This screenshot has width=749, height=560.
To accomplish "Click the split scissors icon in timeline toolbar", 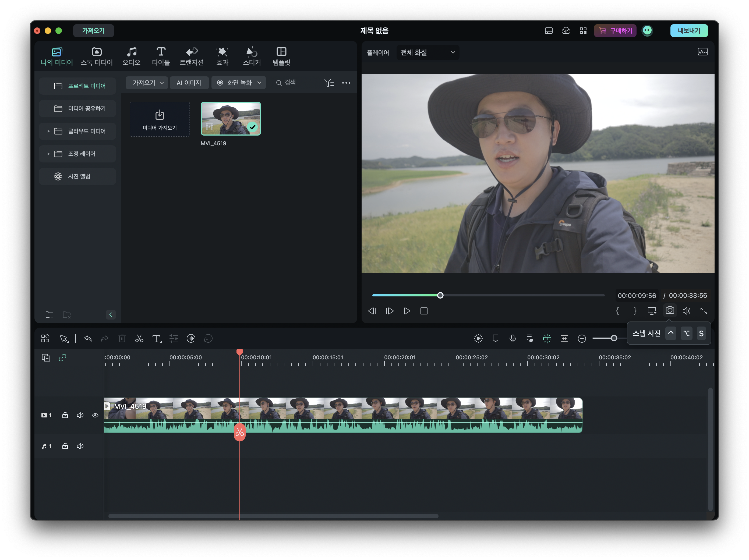I will 139,339.
